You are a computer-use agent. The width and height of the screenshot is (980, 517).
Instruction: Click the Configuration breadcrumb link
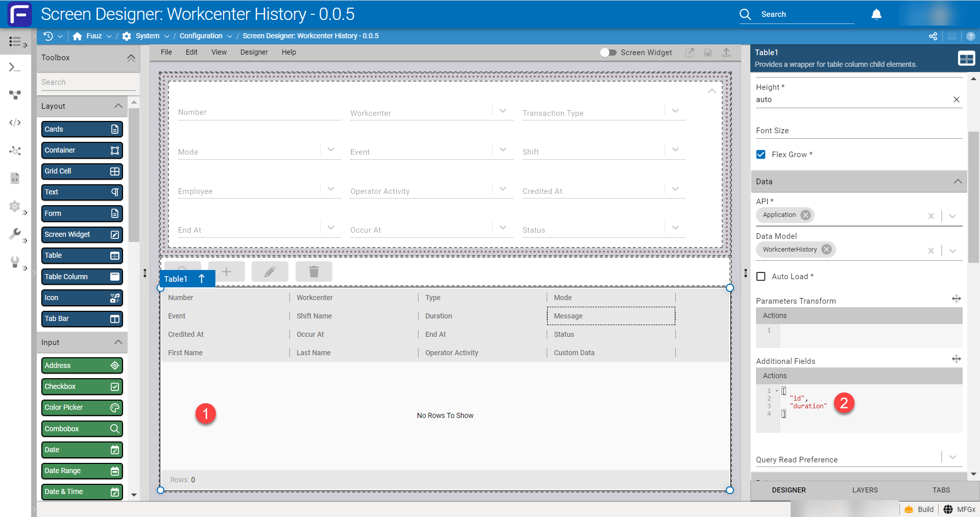(201, 36)
